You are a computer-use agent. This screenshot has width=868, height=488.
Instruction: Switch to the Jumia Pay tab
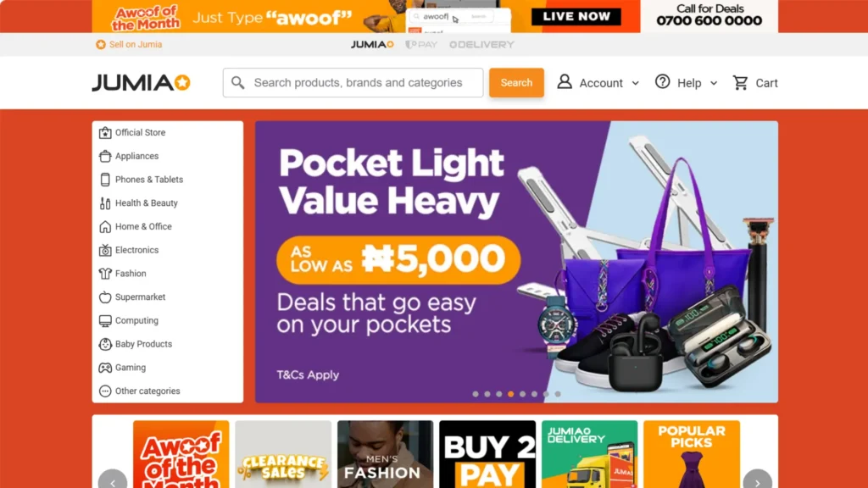pyautogui.click(x=421, y=44)
